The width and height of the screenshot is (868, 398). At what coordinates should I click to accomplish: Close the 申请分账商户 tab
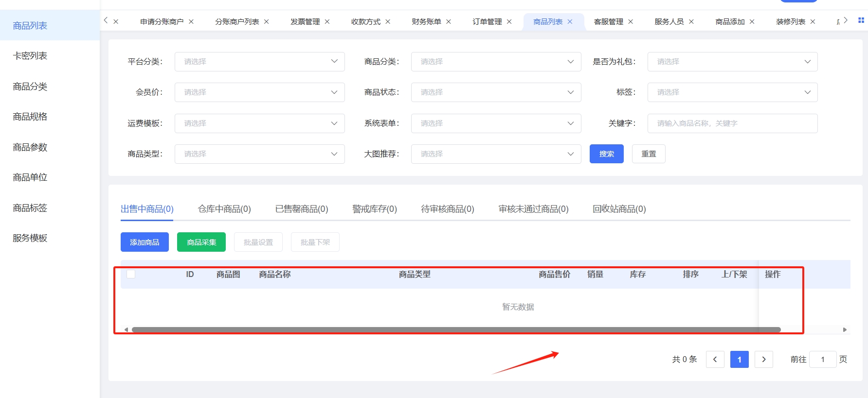point(191,22)
